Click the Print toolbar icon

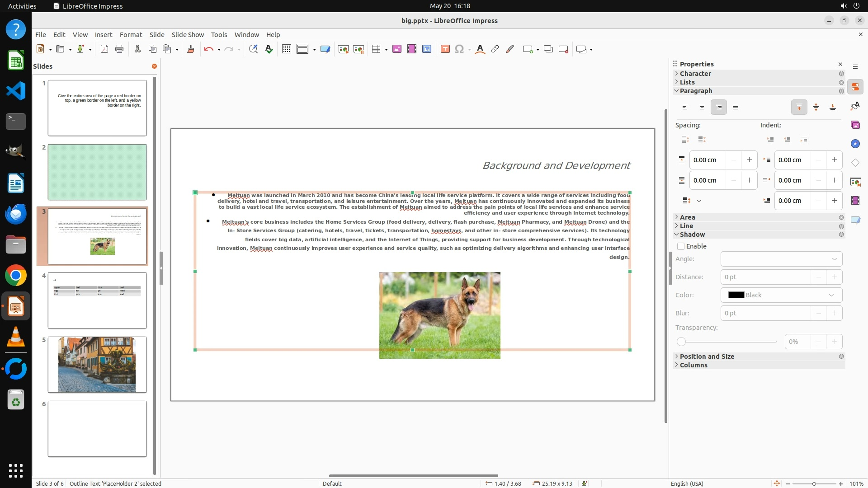click(x=119, y=49)
